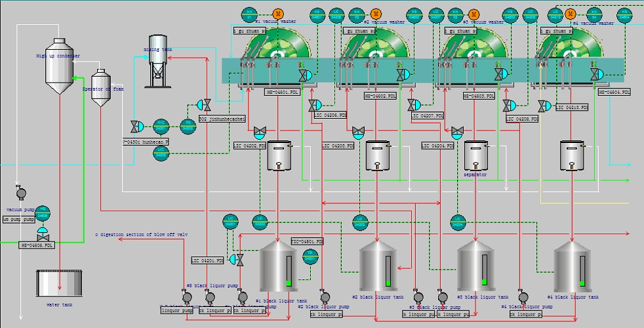Click the TIC-04801.PDL label button
The image size is (644, 328).
click(x=308, y=241)
